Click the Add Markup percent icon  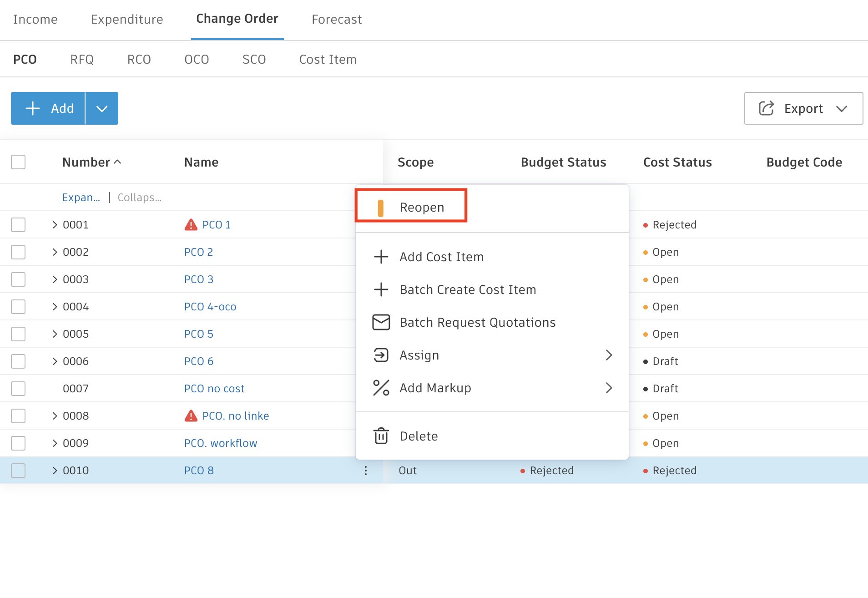point(381,388)
